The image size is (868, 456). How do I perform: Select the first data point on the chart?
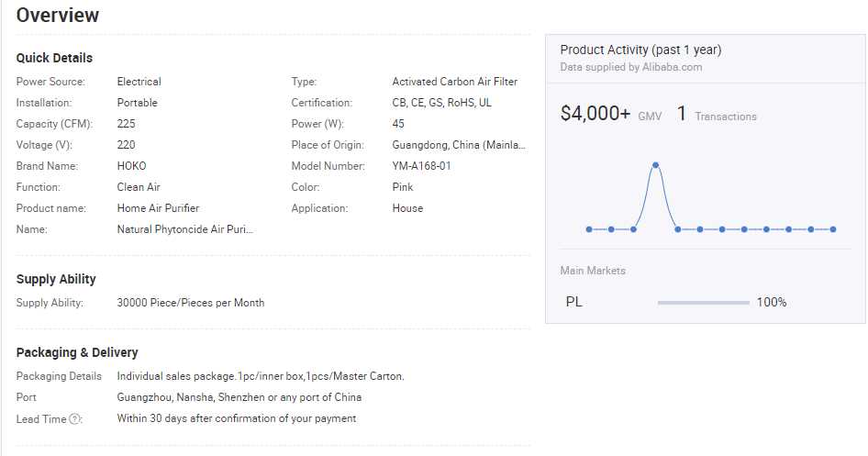tap(589, 229)
